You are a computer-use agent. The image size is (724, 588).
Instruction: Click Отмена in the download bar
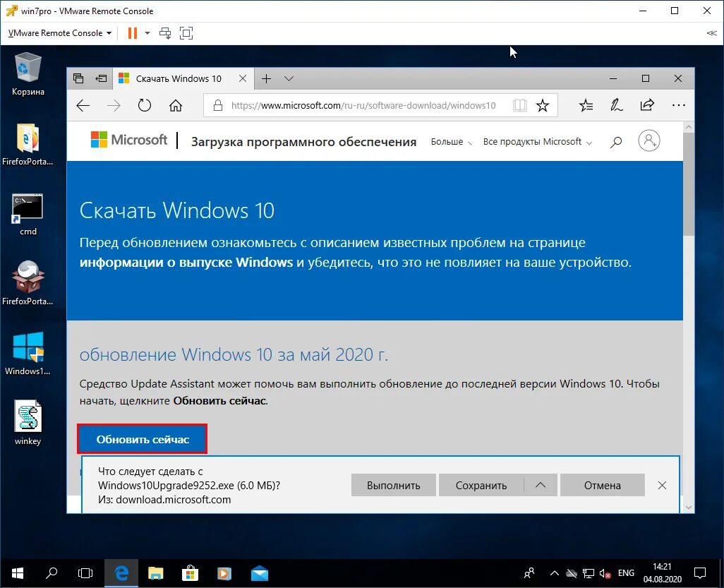[602, 485]
